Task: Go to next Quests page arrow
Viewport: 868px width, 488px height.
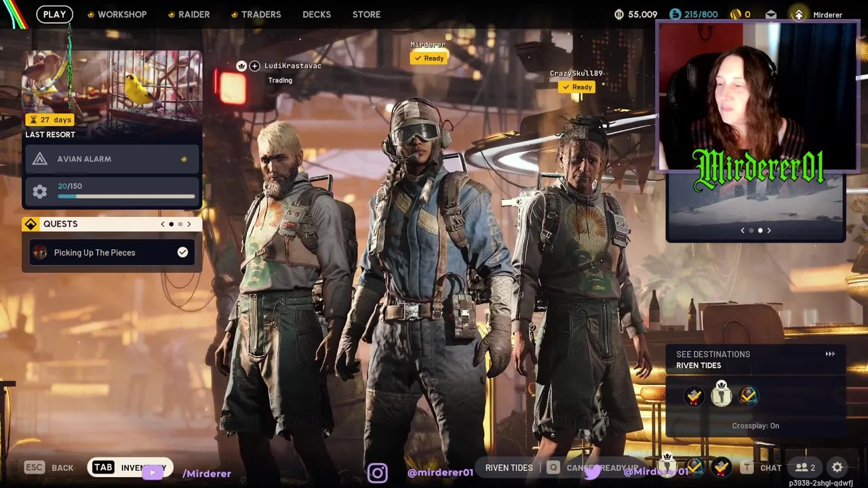Action: [x=189, y=224]
